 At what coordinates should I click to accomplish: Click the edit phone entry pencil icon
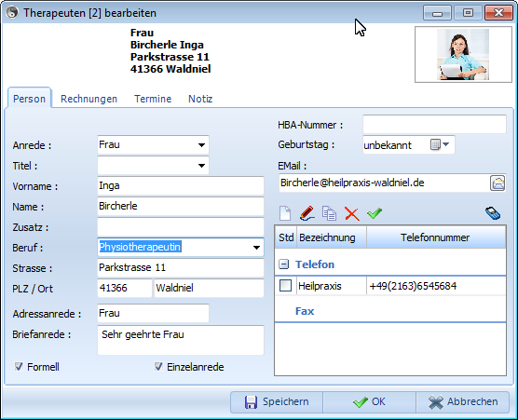(307, 213)
